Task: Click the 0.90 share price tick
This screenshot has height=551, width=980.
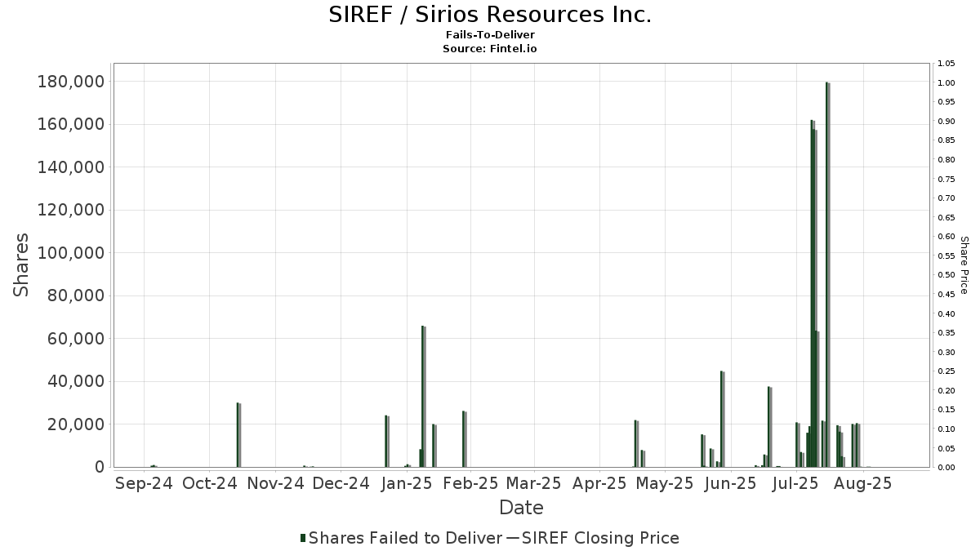Action: [947, 122]
